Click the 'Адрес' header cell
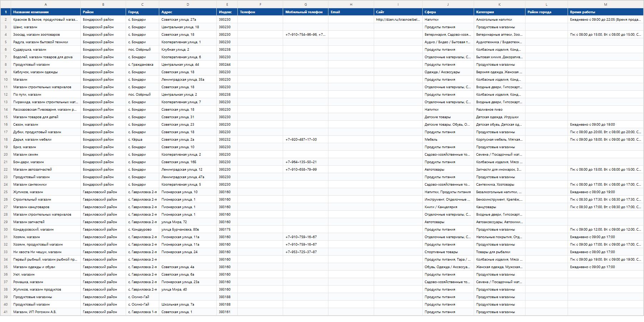Image resolution: width=644 pixels, height=322 pixels. (188, 12)
